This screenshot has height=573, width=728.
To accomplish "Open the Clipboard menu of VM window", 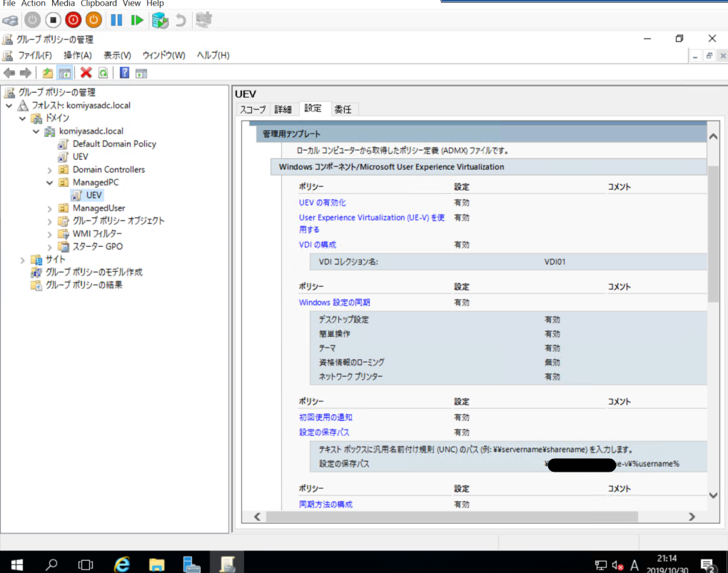I will [x=98, y=4].
